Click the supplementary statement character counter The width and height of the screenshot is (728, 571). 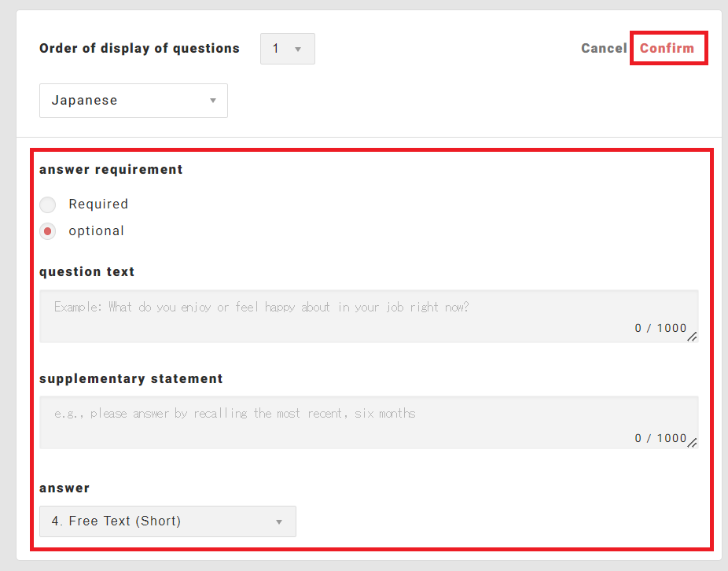coord(660,438)
